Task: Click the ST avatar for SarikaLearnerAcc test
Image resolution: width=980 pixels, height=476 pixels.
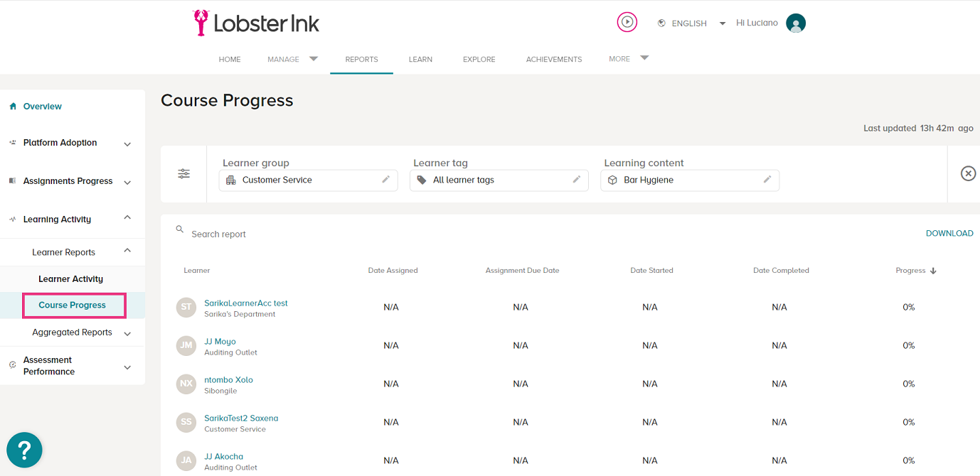Action: pyautogui.click(x=186, y=307)
